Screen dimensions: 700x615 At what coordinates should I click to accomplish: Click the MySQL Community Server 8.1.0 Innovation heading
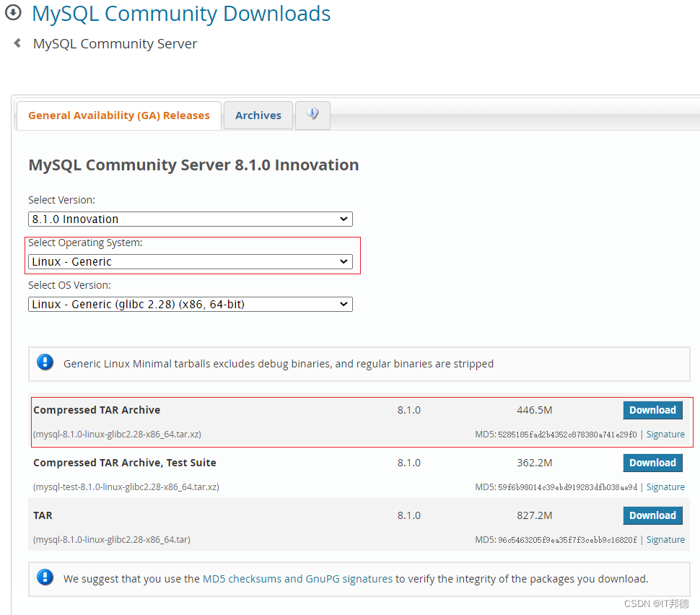tap(193, 165)
